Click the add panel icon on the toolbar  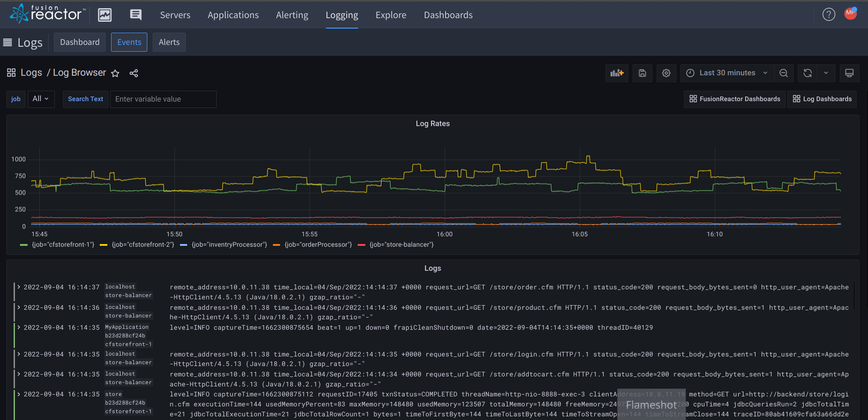(x=616, y=73)
